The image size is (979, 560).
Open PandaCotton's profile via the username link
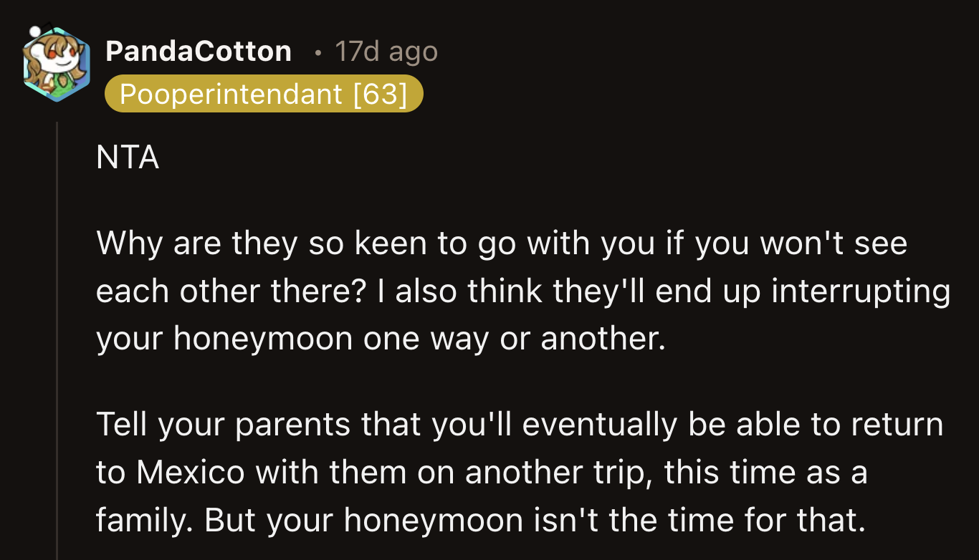coord(199,51)
